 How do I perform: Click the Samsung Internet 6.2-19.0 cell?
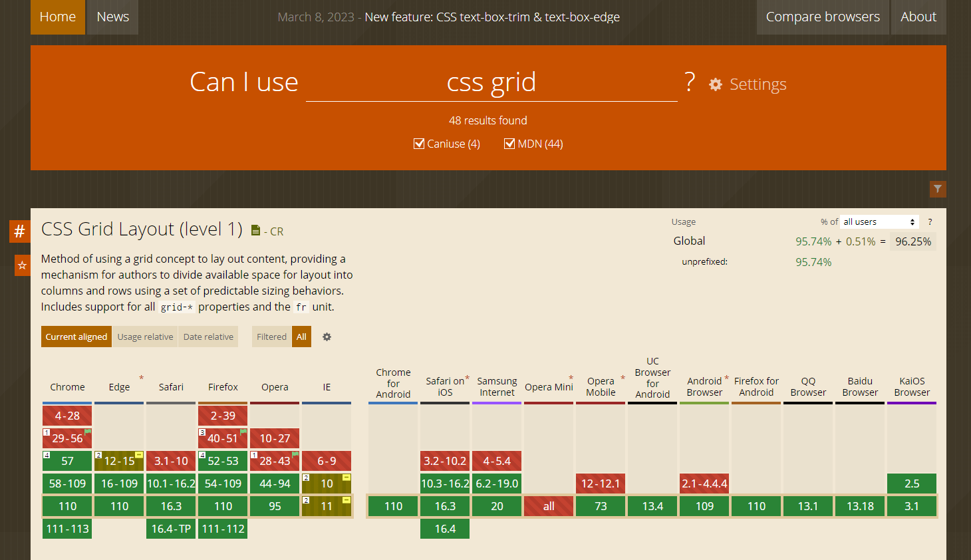[497, 484]
